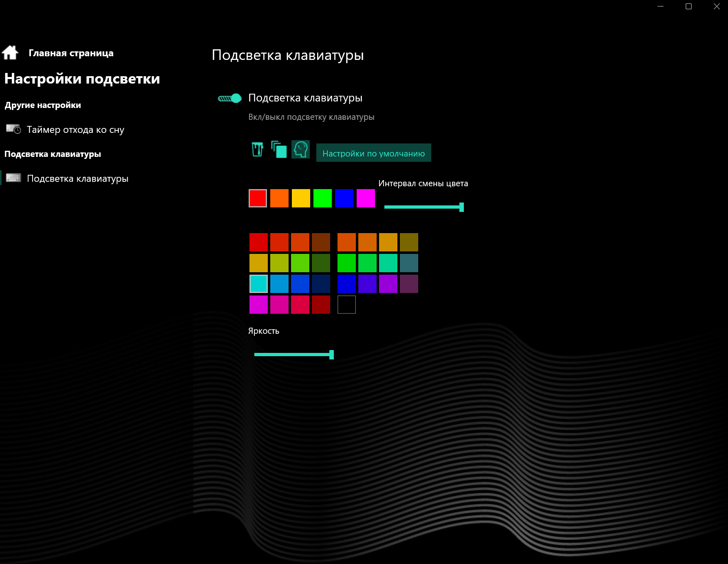Choose the crimson swatch in the bottom palette row

[x=300, y=304]
